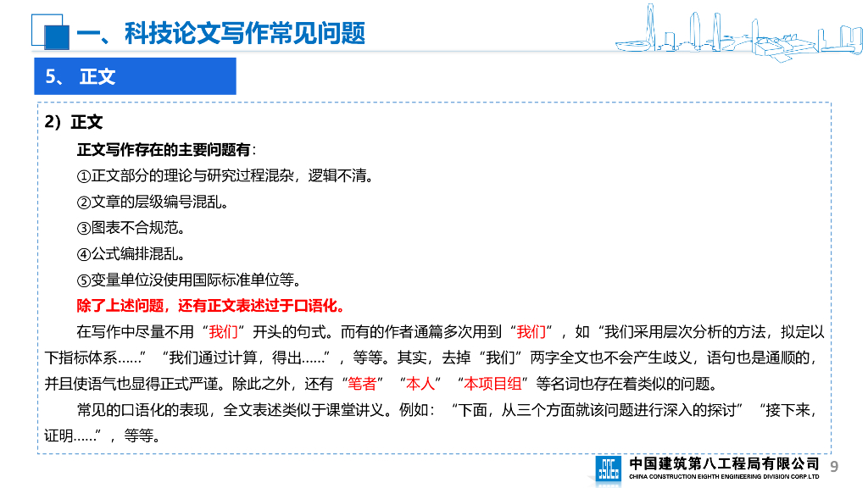Click the CSCEC company logo icon
The height and width of the screenshot is (488, 868).
pos(609,469)
